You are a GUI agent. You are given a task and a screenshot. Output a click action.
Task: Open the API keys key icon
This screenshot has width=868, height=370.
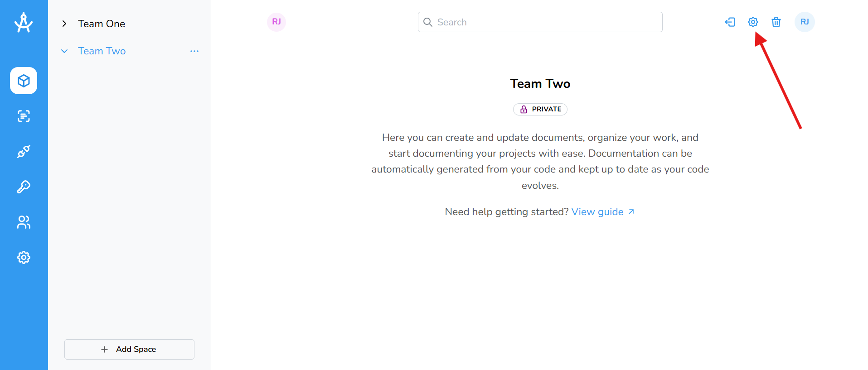pyautogui.click(x=24, y=187)
